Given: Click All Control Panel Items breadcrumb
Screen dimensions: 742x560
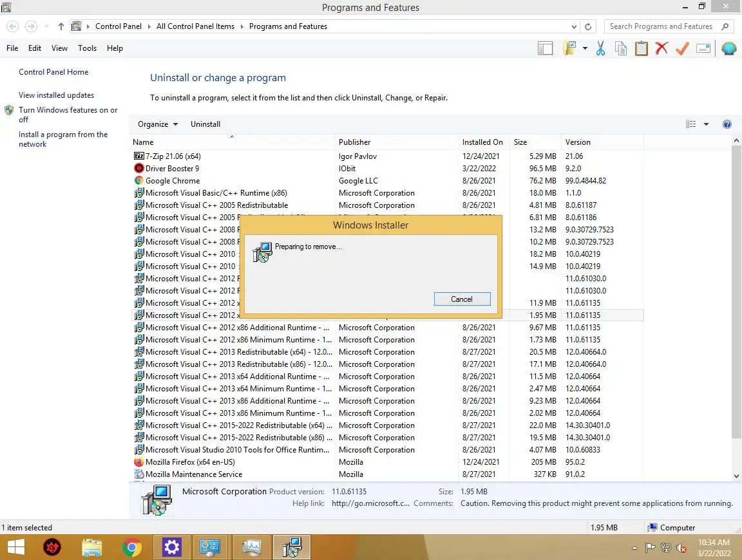Looking at the screenshot, I should pos(195,26).
